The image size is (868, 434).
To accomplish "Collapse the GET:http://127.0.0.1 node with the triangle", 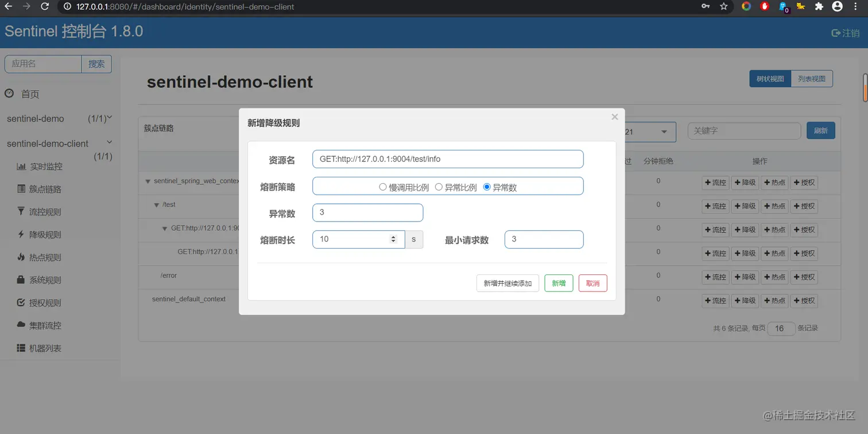I will (x=165, y=228).
